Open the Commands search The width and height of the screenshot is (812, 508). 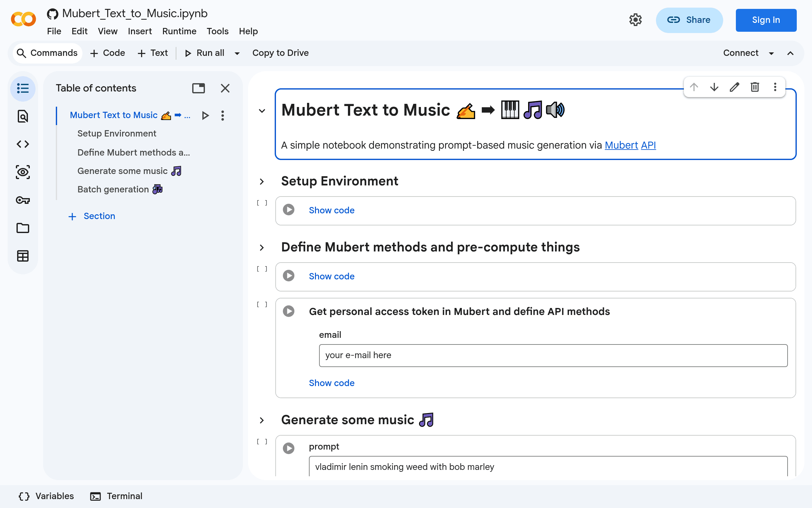click(47, 53)
